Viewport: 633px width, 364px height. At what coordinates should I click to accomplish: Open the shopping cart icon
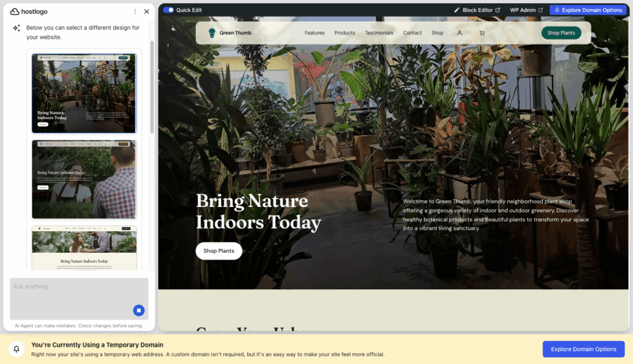point(482,33)
